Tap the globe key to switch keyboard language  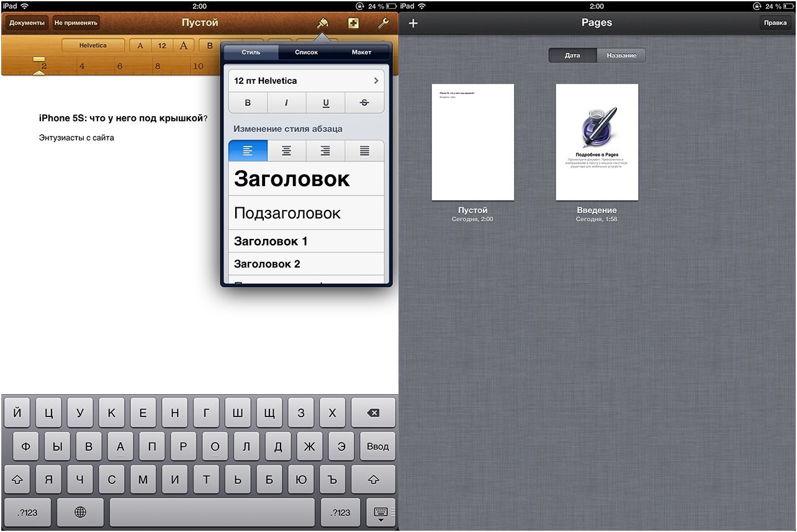[80, 512]
